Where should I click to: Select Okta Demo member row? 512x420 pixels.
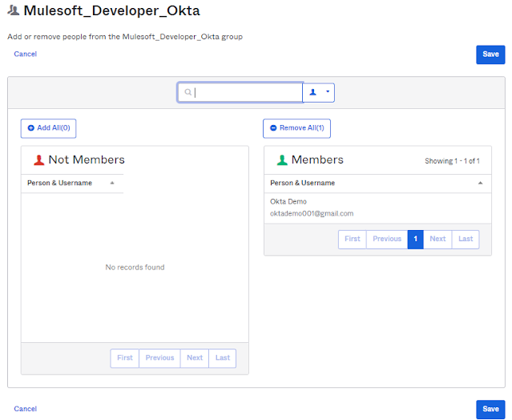[x=377, y=208]
